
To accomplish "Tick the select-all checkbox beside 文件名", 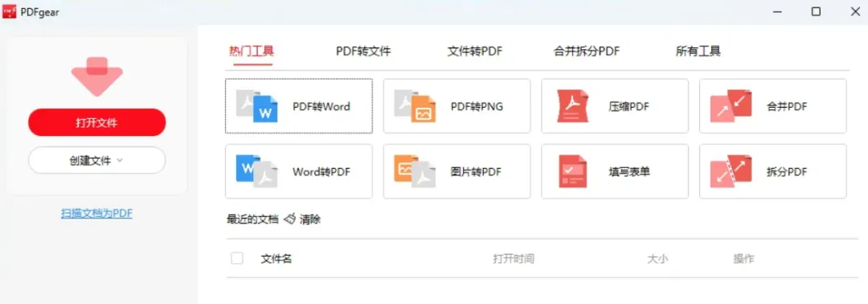I will click(x=237, y=258).
